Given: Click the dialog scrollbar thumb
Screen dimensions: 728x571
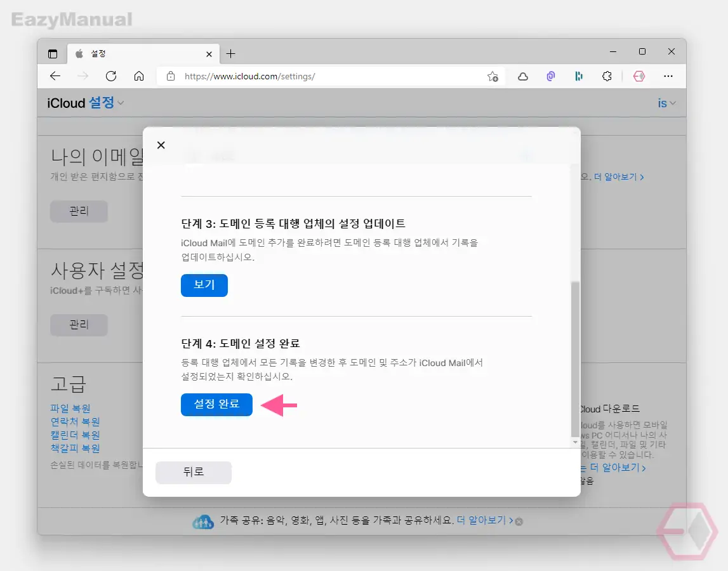Looking at the screenshot, I should [575, 359].
